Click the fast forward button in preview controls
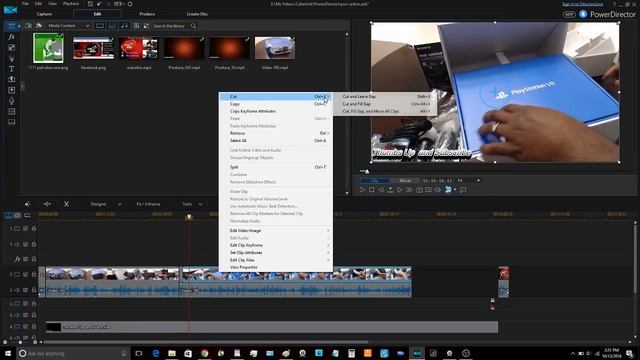This screenshot has width=640, height=360. (x=409, y=190)
